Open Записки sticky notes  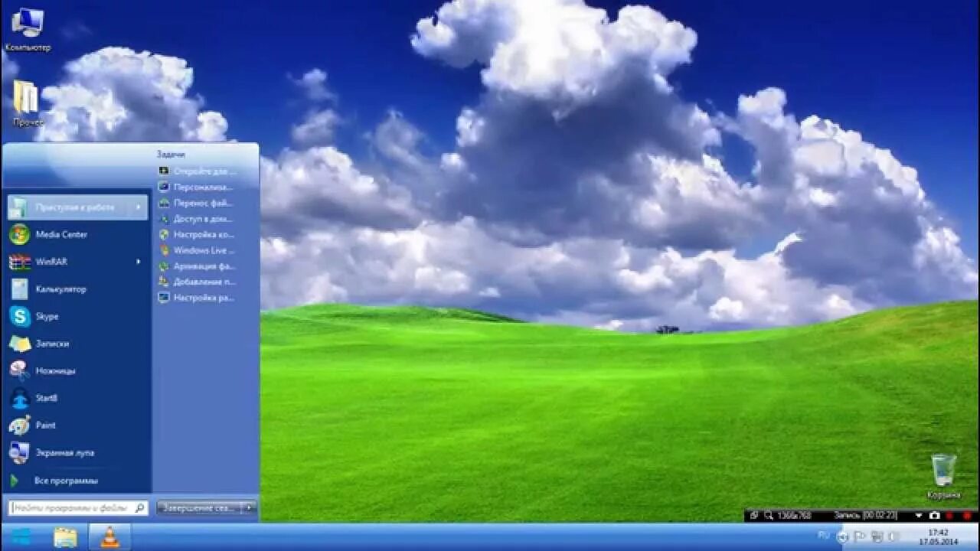click(77, 344)
